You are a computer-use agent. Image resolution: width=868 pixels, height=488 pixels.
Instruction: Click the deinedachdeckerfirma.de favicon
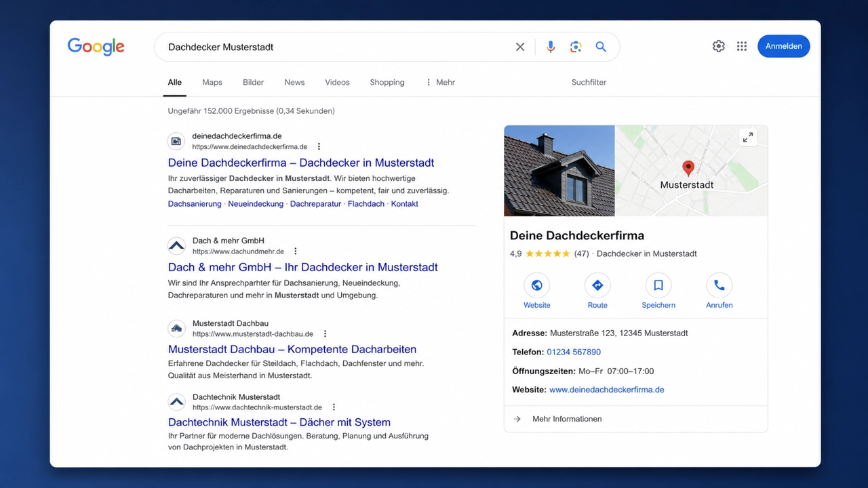click(176, 141)
